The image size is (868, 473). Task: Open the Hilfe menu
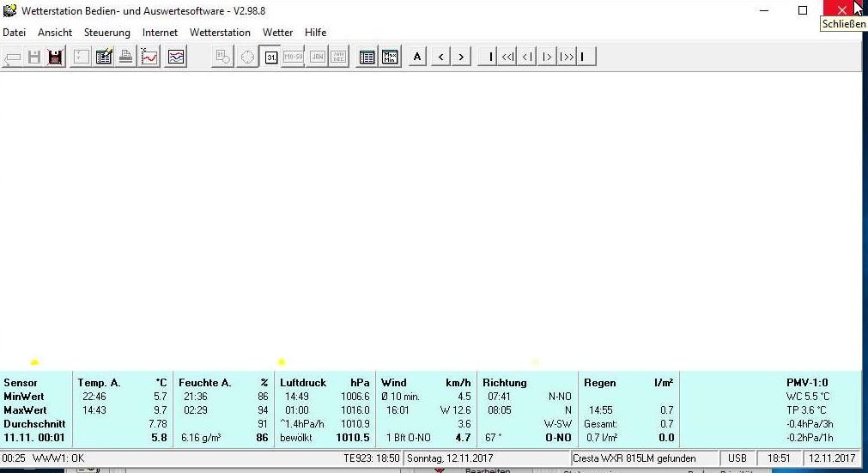point(315,33)
